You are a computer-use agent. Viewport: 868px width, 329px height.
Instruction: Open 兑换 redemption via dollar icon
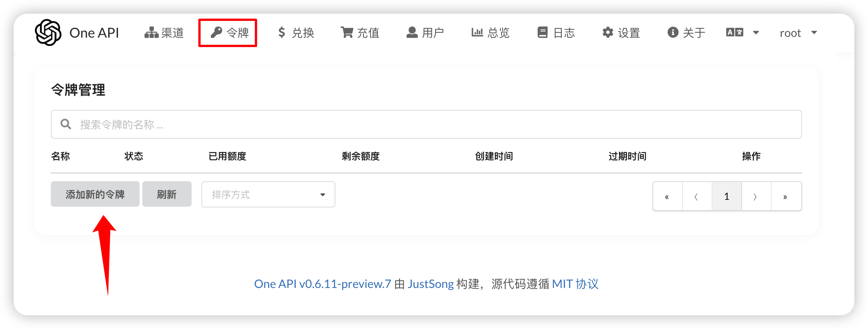pyautogui.click(x=296, y=33)
